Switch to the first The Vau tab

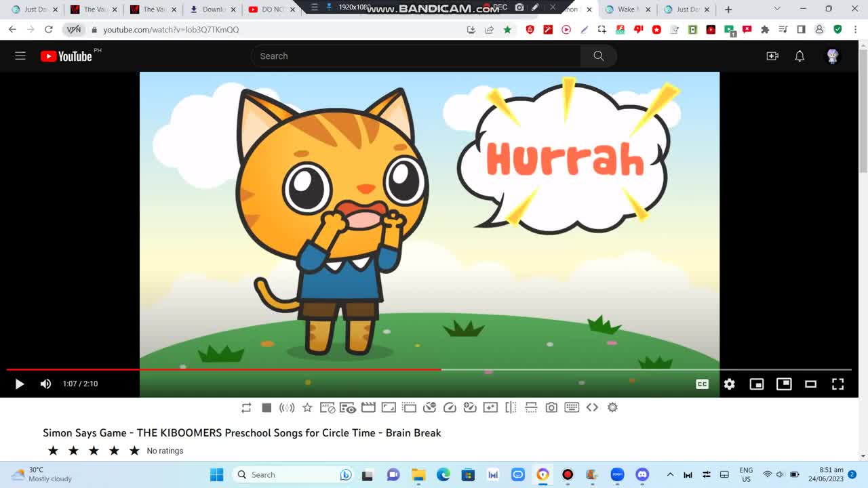click(94, 9)
